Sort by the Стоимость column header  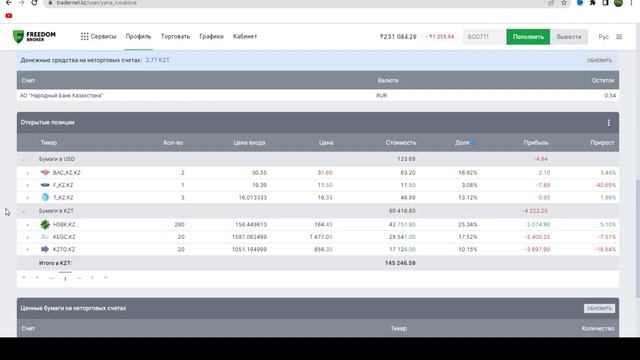click(x=400, y=142)
